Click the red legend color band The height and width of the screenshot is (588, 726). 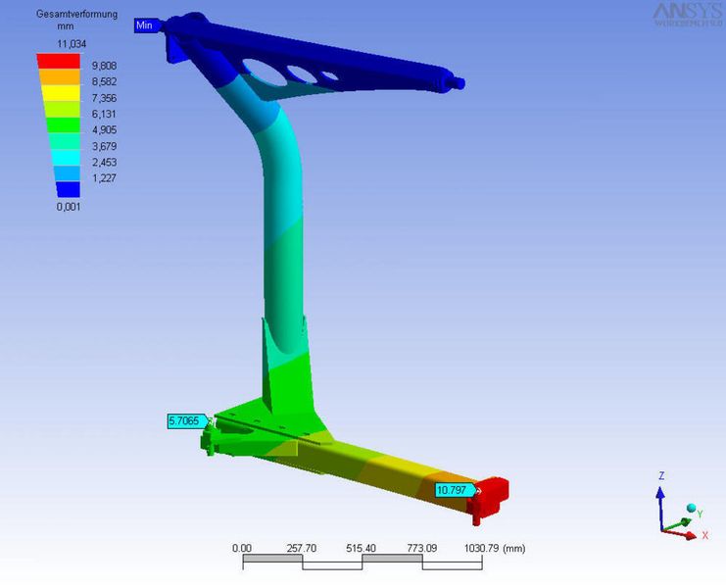[x=59, y=61]
